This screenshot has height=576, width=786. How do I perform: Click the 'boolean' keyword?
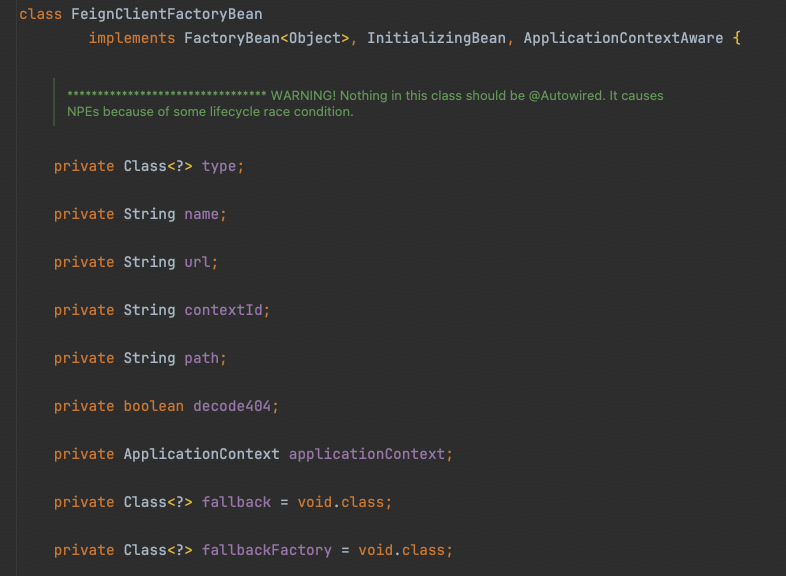(x=153, y=406)
